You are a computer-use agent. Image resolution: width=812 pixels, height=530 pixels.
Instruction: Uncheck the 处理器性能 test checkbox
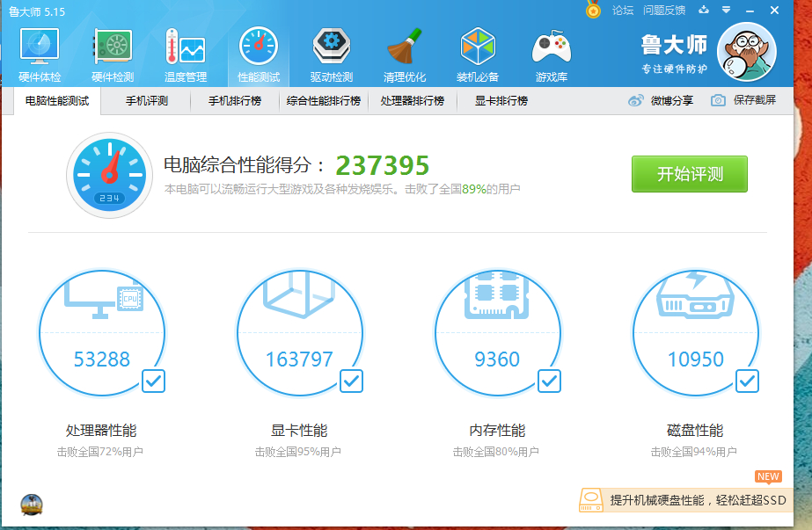(153, 381)
